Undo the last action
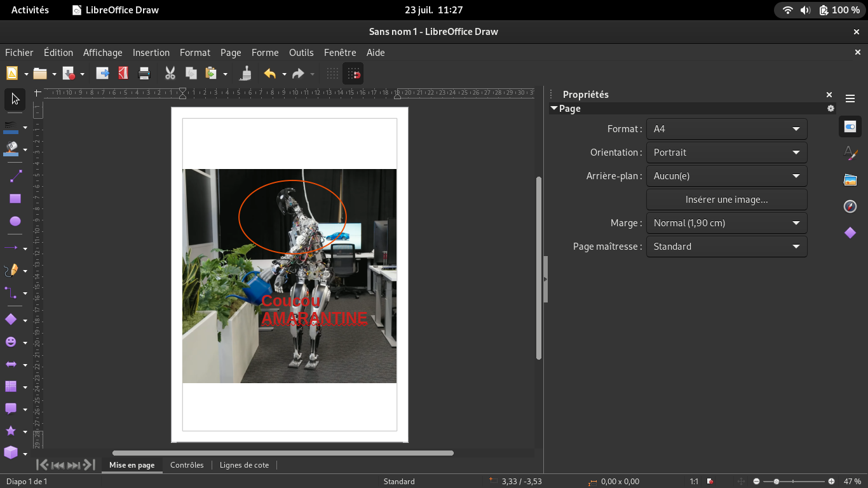This screenshot has width=868, height=488. (270, 74)
